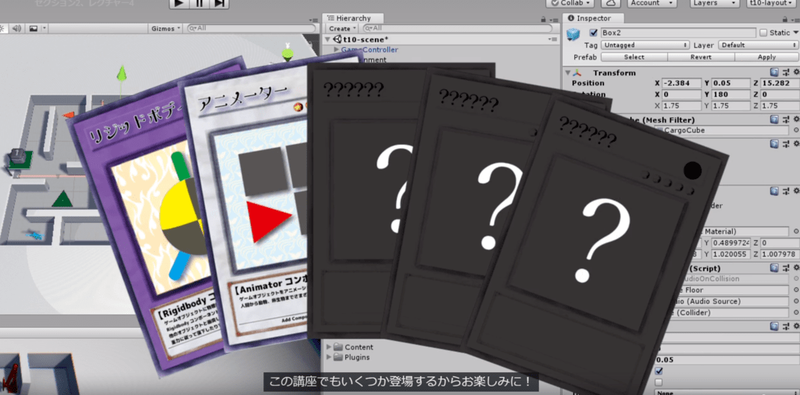Open the Transform help book icon
800x395 pixels.
(x=774, y=73)
